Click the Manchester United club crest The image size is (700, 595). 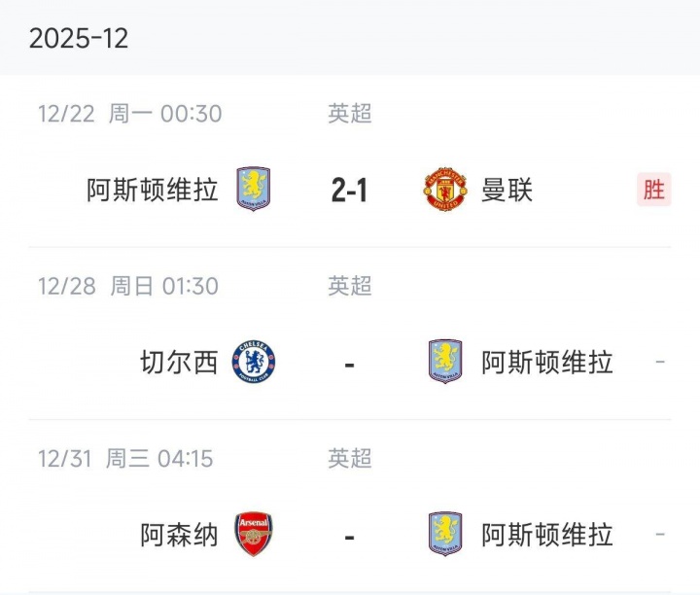[445, 190]
